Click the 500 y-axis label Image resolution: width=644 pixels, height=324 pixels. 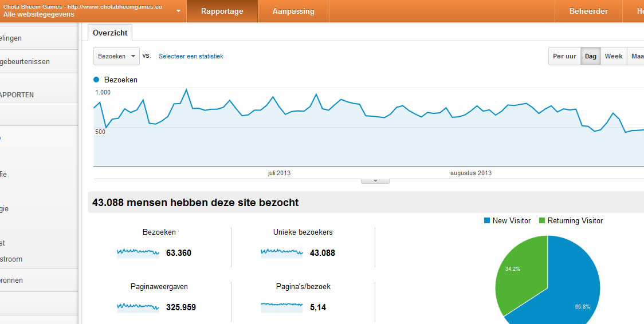pyautogui.click(x=100, y=132)
